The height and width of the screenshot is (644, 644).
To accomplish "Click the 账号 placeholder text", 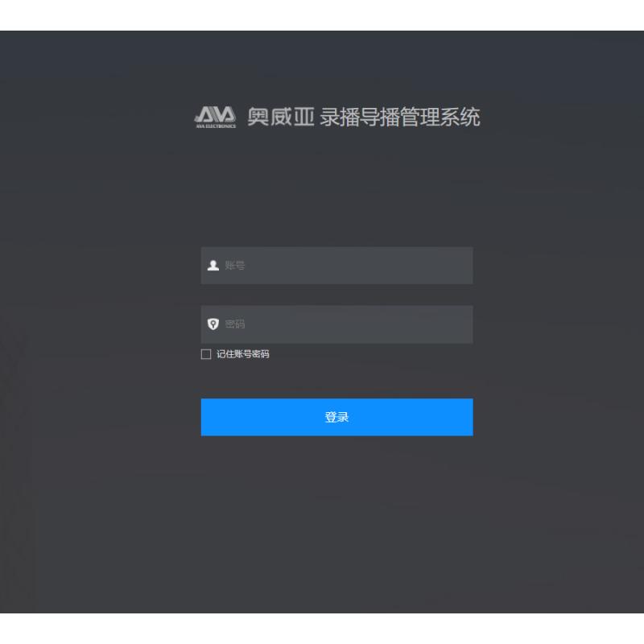I will 235,266.
